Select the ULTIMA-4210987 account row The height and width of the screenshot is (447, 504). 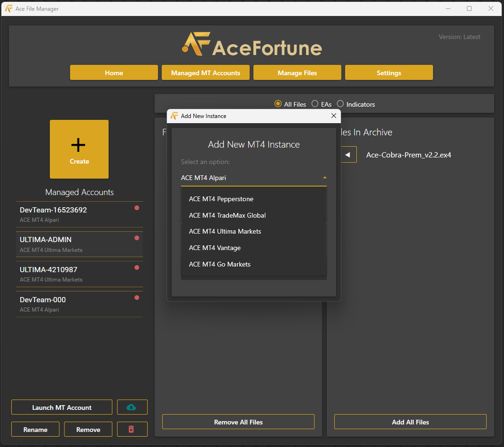(x=79, y=274)
